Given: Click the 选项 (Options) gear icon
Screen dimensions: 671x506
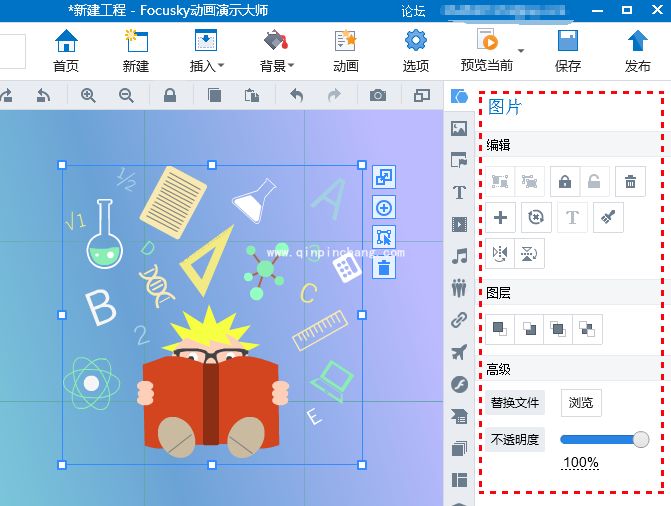Looking at the screenshot, I should coord(415,50).
